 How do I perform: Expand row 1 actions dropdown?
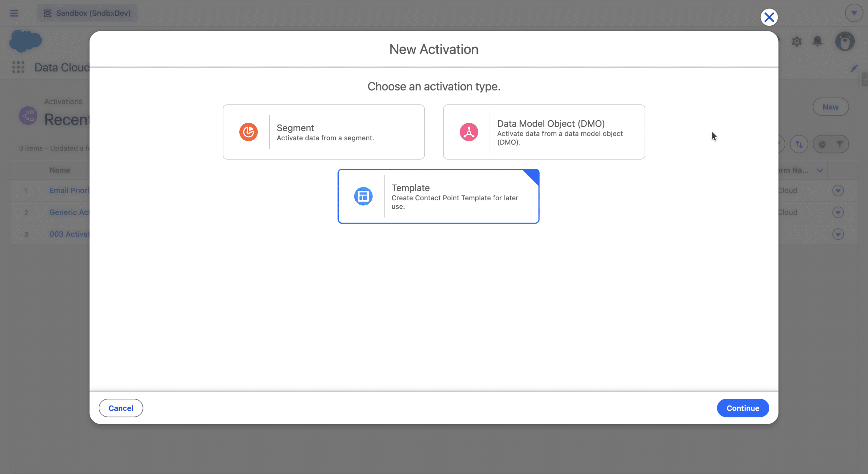(x=838, y=191)
